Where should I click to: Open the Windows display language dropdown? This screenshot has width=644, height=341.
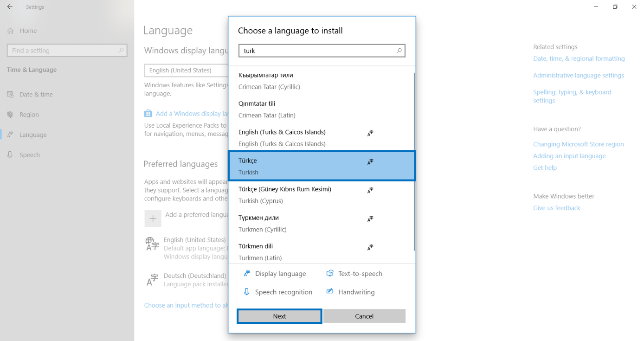click(x=187, y=70)
